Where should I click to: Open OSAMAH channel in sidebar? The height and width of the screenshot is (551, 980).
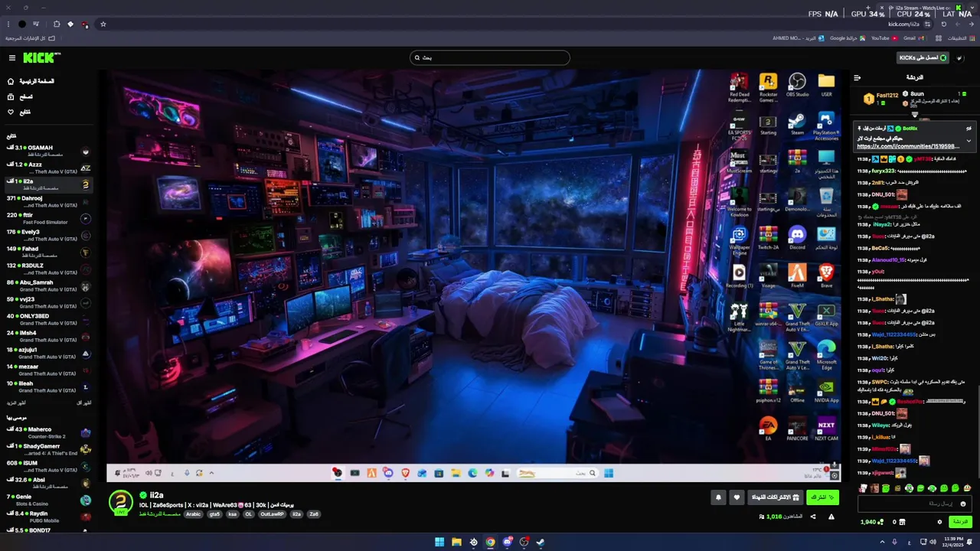coord(48,152)
